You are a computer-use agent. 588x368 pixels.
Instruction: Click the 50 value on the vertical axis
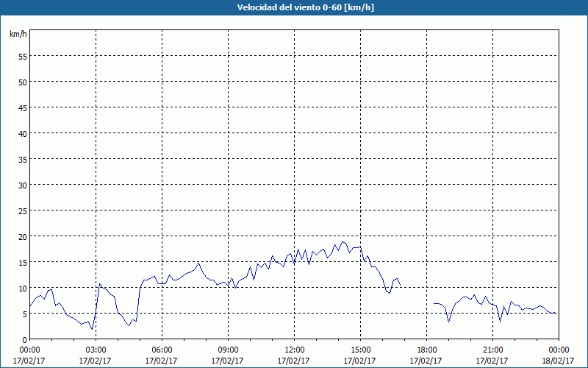[x=23, y=82]
